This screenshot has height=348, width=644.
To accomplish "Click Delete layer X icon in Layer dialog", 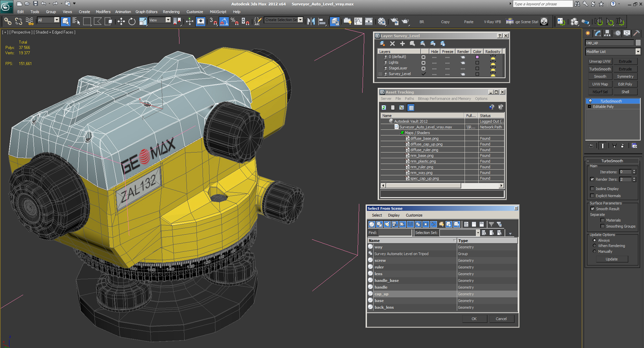I will (392, 43).
